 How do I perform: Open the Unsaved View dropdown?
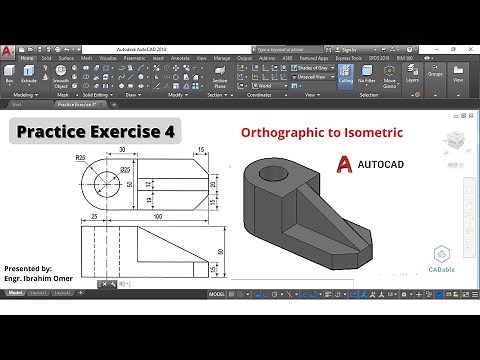313,77
